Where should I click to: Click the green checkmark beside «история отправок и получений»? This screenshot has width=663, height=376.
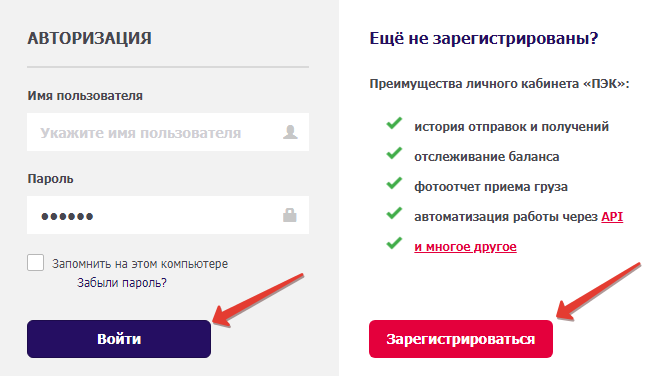click(394, 124)
